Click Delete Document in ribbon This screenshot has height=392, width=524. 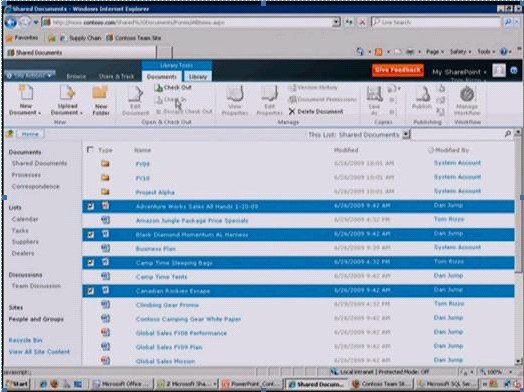(316, 112)
